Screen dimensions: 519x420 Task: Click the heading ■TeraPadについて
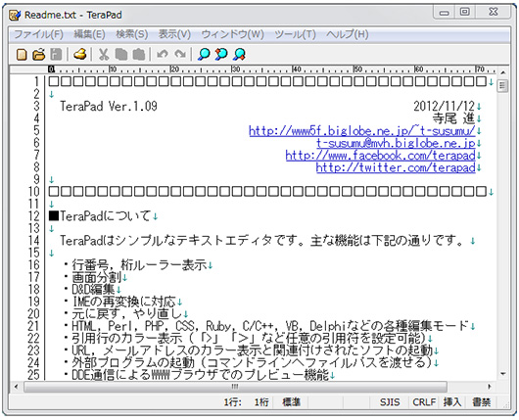point(100,216)
